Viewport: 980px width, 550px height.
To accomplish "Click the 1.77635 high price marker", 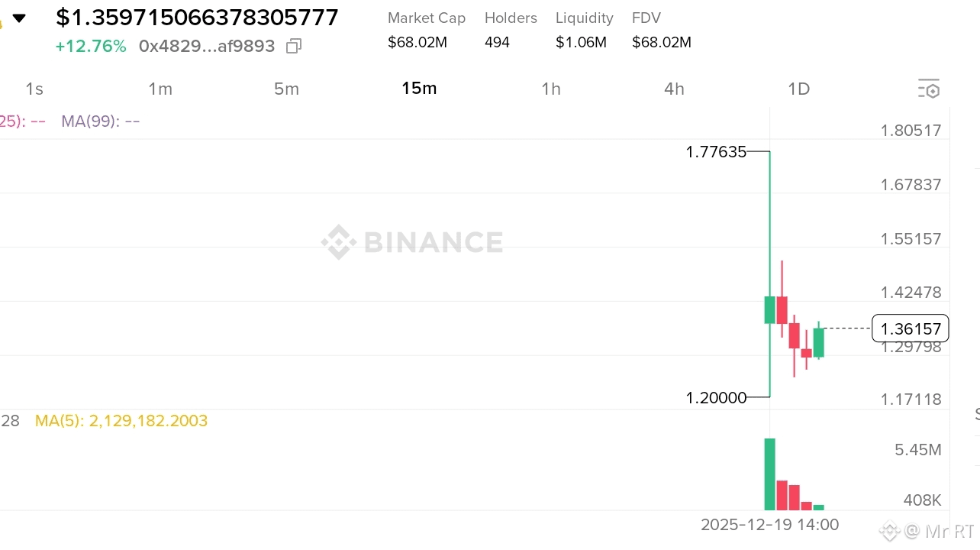I will tap(716, 152).
